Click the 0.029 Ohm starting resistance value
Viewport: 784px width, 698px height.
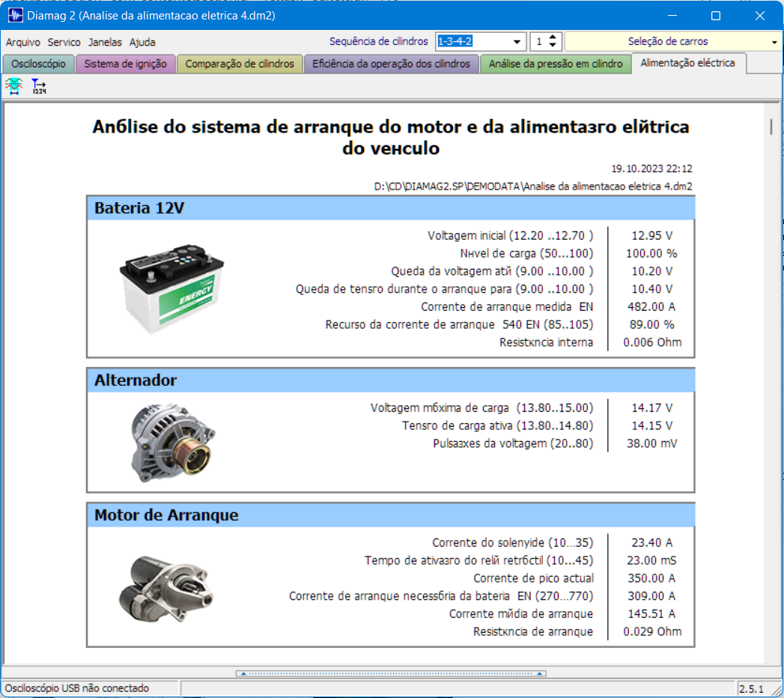[652, 631]
